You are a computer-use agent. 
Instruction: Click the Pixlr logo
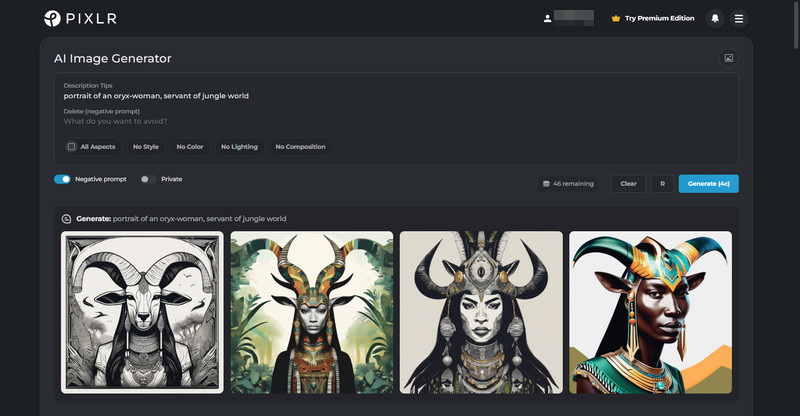click(x=80, y=18)
